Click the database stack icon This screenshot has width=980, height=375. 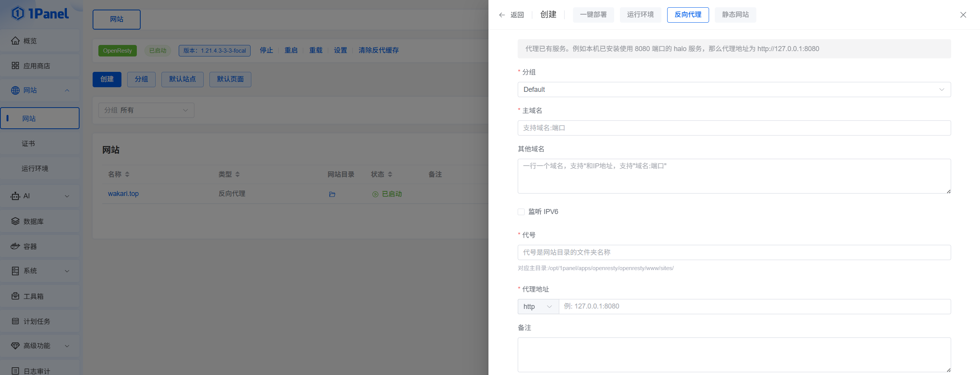(15, 221)
